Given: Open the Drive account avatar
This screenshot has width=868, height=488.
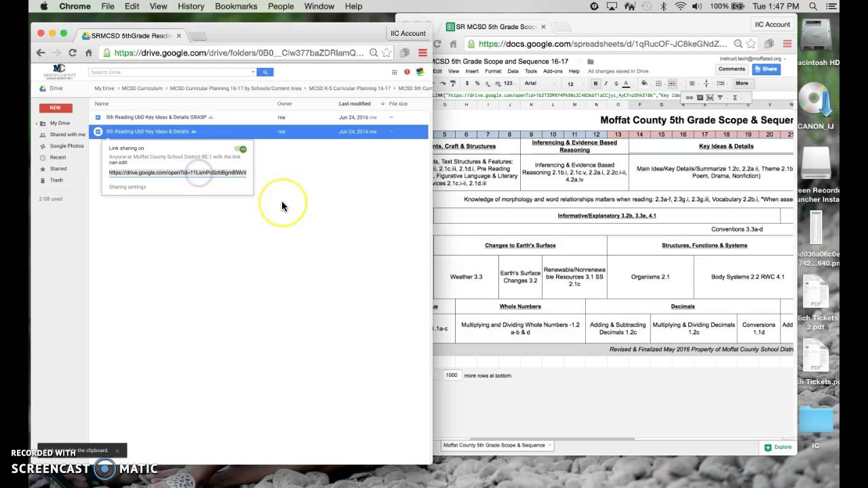Looking at the screenshot, I should [x=420, y=72].
